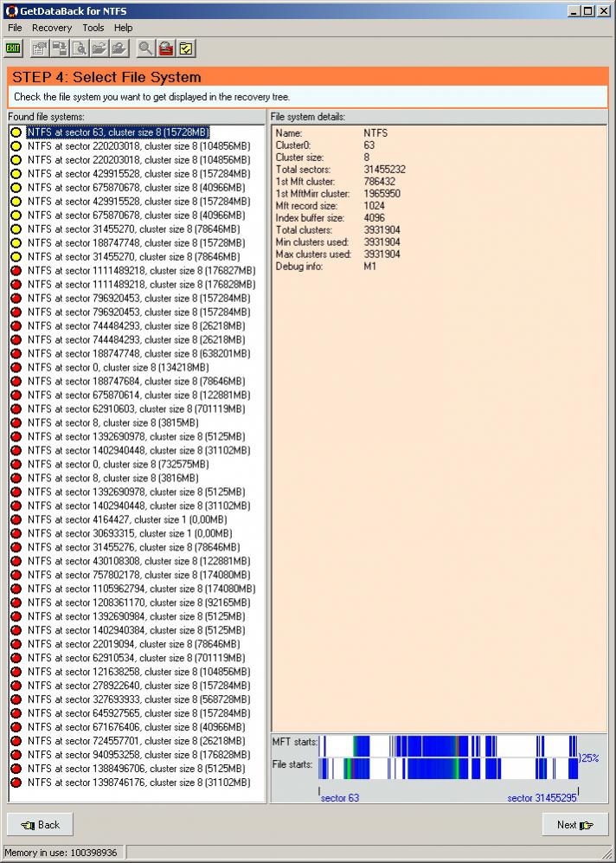Select "NTFS at sector 430108308, cluster size 8 (122881MB)"

(x=138, y=561)
